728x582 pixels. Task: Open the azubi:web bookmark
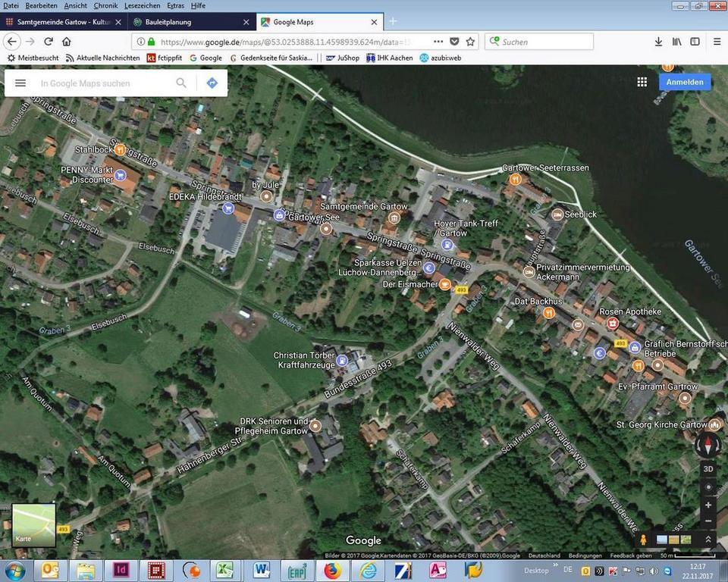(440, 58)
